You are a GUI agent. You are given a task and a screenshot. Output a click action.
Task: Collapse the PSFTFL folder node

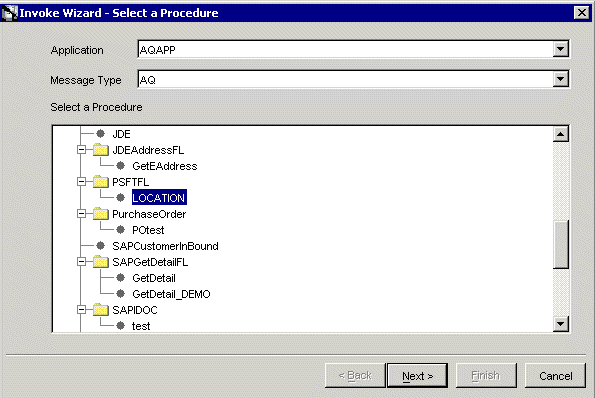(81, 181)
